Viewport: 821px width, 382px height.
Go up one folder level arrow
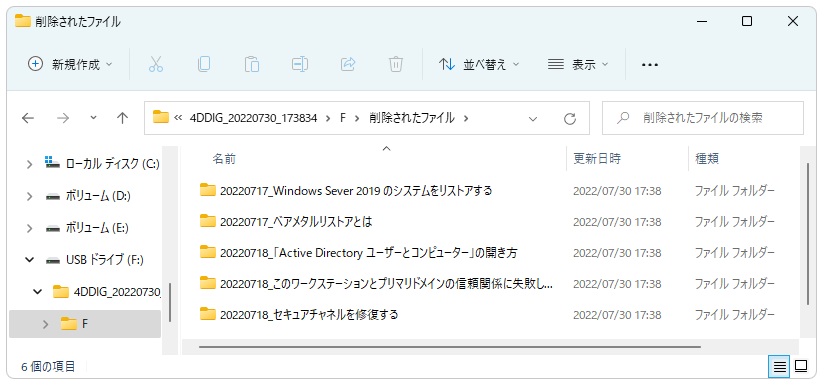[x=123, y=118]
